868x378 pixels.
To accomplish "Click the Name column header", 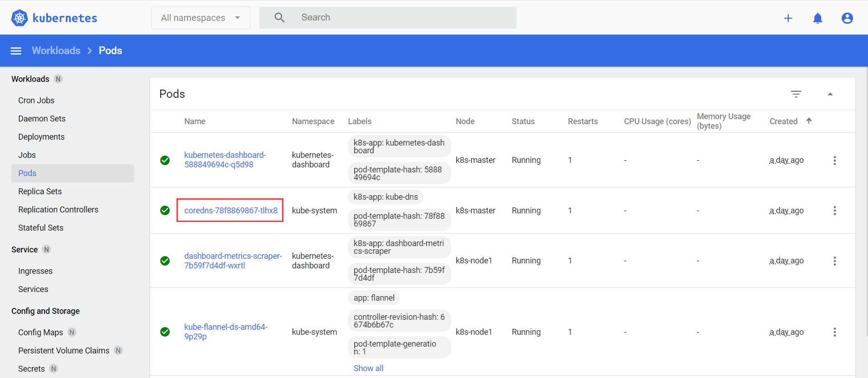I will (x=195, y=121).
